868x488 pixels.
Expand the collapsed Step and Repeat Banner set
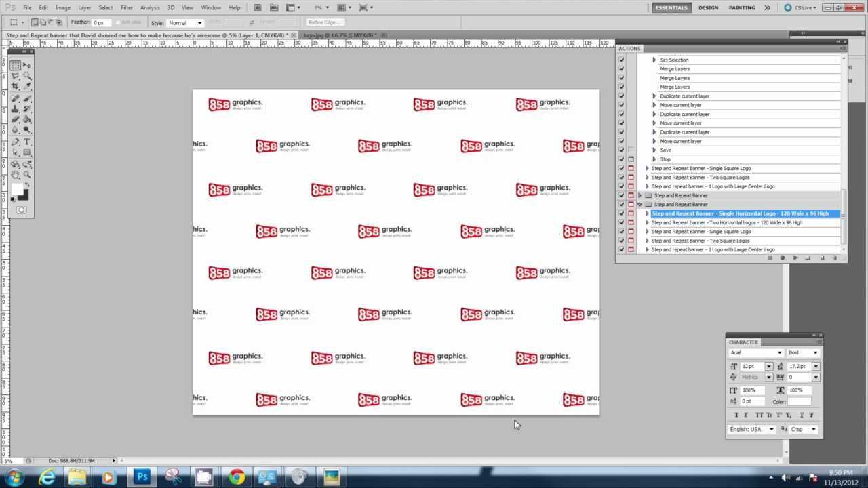pos(639,195)
